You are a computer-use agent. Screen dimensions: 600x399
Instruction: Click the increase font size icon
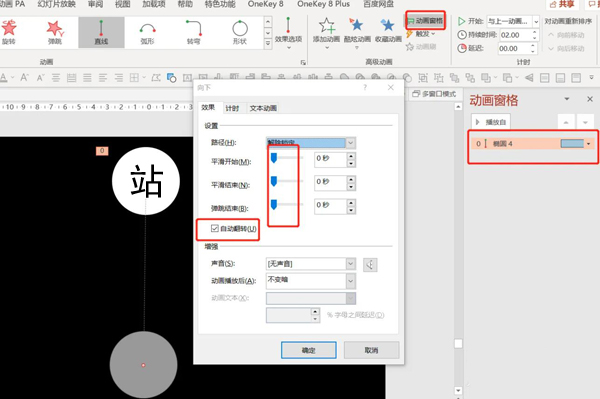coord(24,78)
